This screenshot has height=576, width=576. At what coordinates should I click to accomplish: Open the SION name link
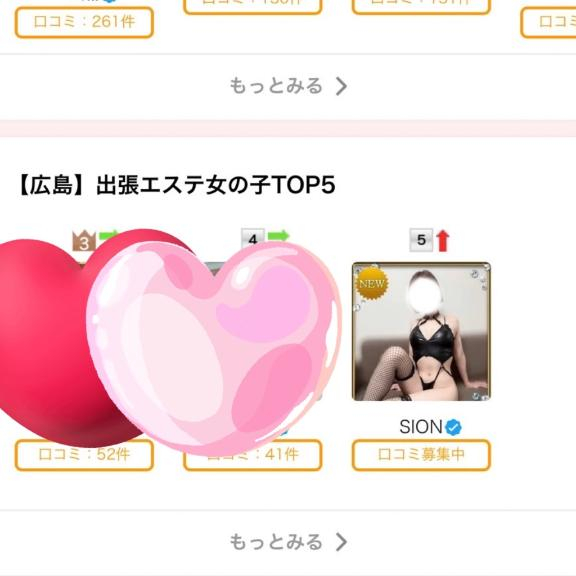click(x=421, y=427)
